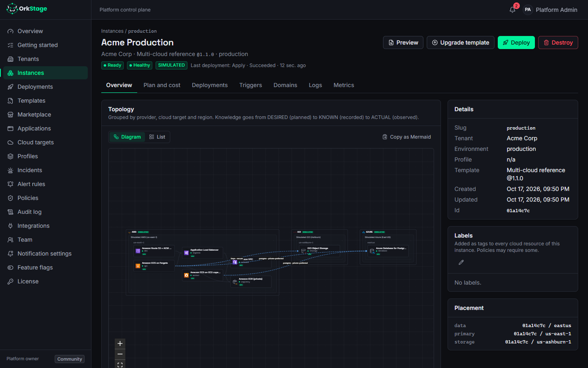Zoom out of the topology diagram
This screenshot has height=368, width=588.
(x=120, y=354)
